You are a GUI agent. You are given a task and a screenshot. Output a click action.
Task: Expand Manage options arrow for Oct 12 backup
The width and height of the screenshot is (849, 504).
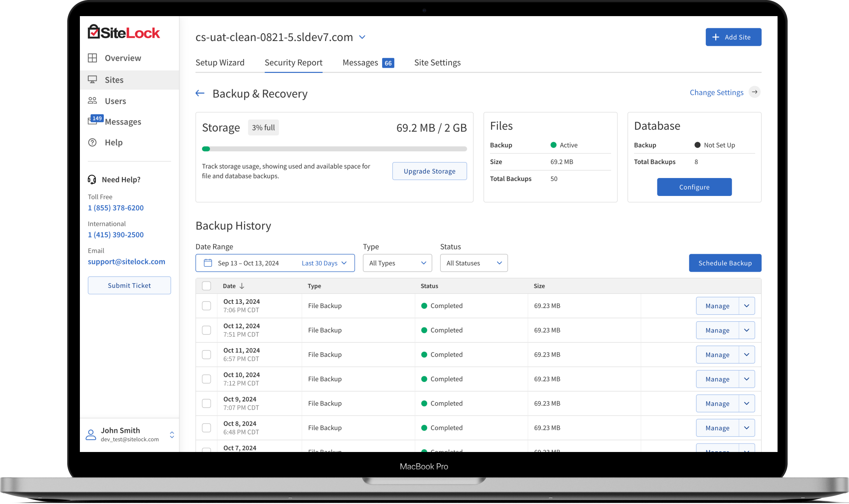click(746, 330)
